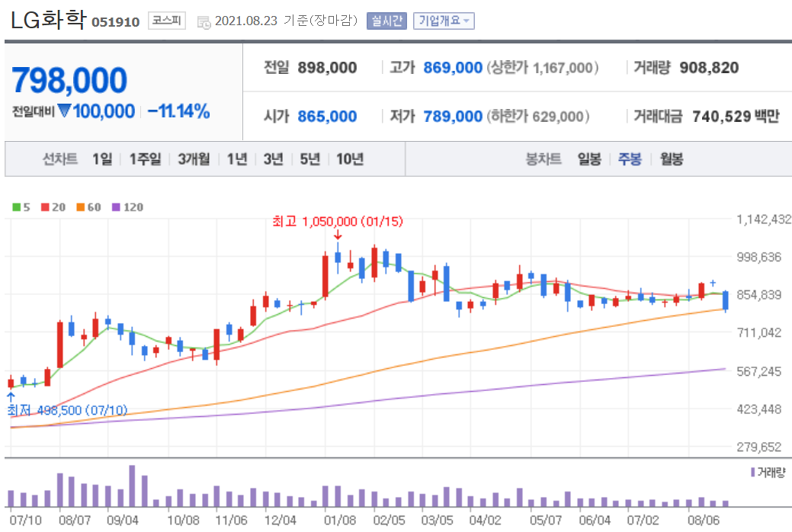Click the purple 거래량 volume legend marker
Screen dimensions: 792x532
[x=752, y=472]
